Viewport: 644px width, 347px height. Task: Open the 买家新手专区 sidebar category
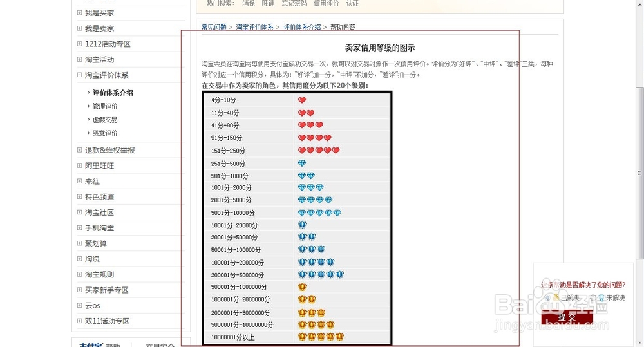(x=107, y=290)
